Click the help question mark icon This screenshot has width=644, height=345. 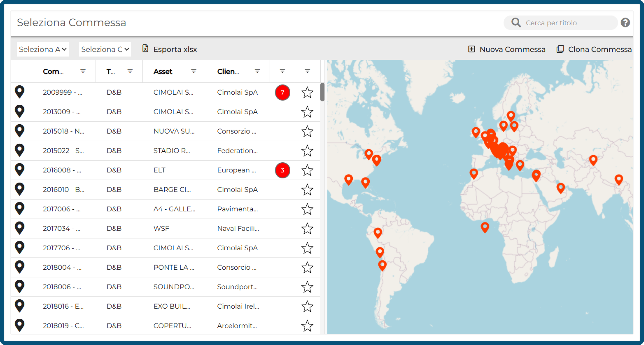625,23
